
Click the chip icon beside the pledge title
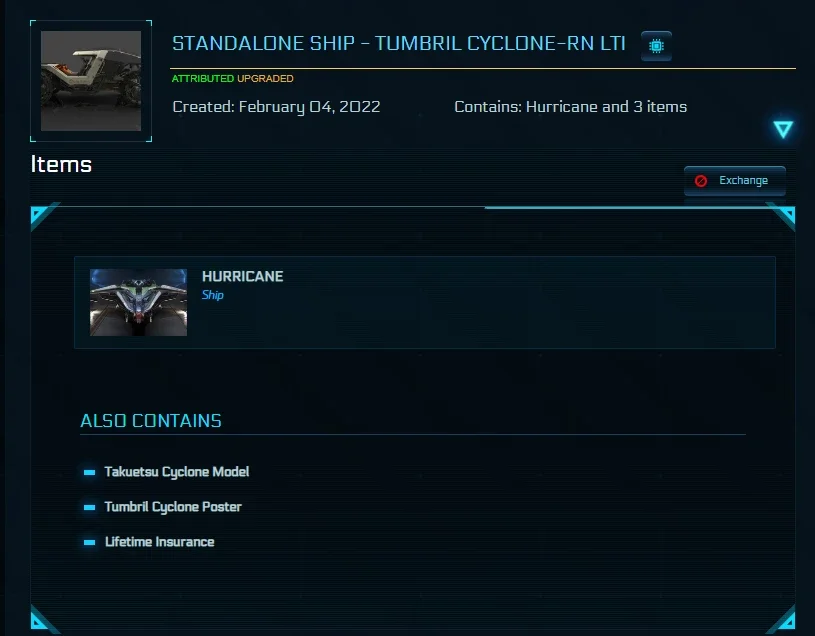[x=656, y=46]
